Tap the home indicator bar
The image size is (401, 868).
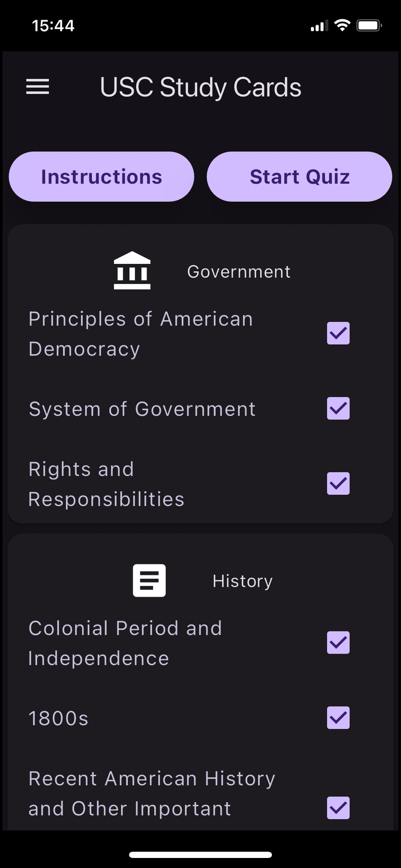point(200,855)
